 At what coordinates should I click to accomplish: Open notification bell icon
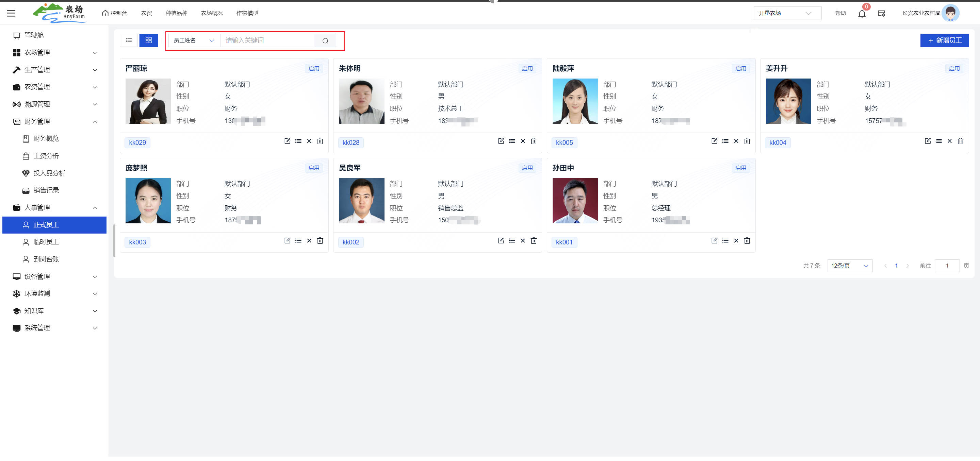coord(862,13)
